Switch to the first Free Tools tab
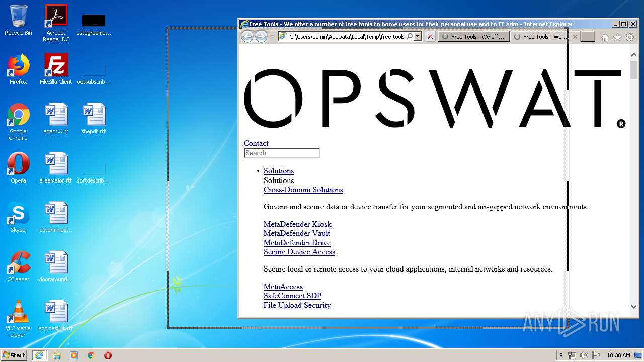This screenshot has height=362, width=644. coord(473,36)
